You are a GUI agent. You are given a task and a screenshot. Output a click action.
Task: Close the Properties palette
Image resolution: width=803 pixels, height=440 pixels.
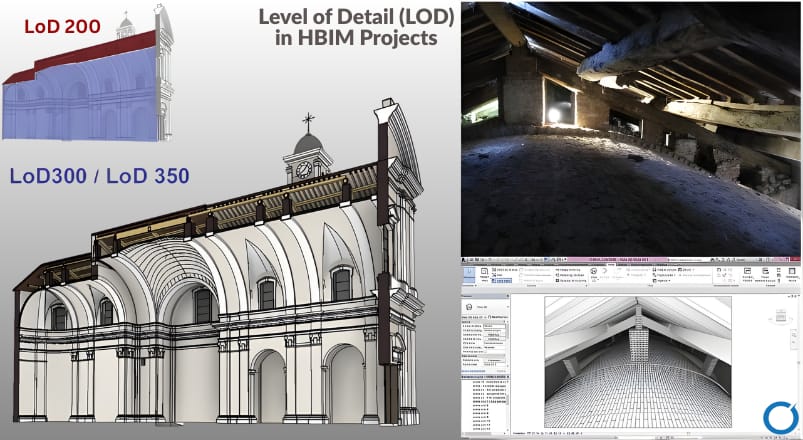click(508, 296)
